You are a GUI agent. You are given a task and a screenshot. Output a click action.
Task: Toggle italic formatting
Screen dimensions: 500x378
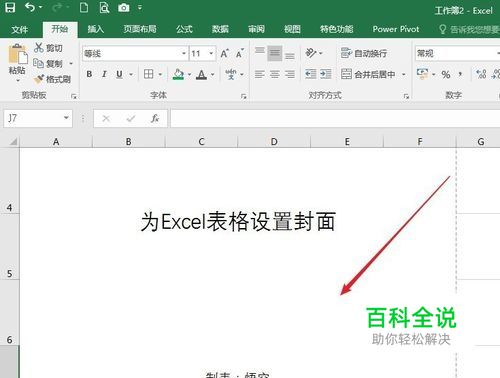[104, 74]
